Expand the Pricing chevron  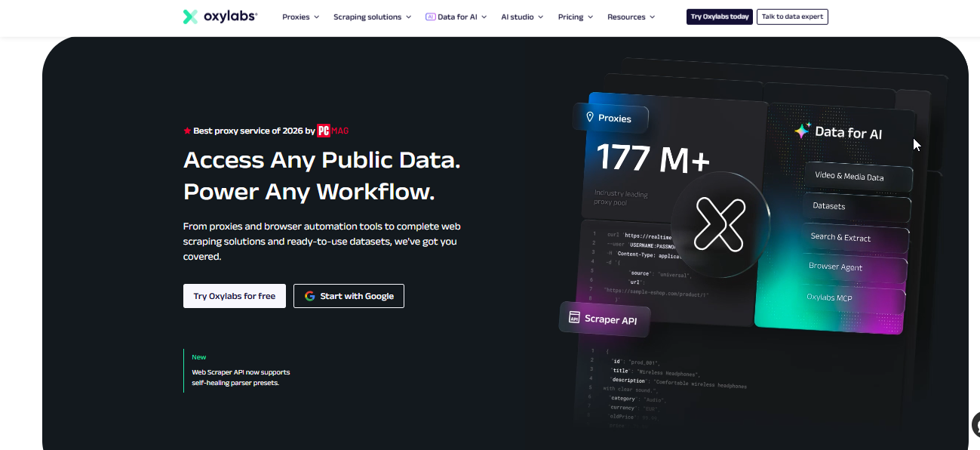[590, 17]
